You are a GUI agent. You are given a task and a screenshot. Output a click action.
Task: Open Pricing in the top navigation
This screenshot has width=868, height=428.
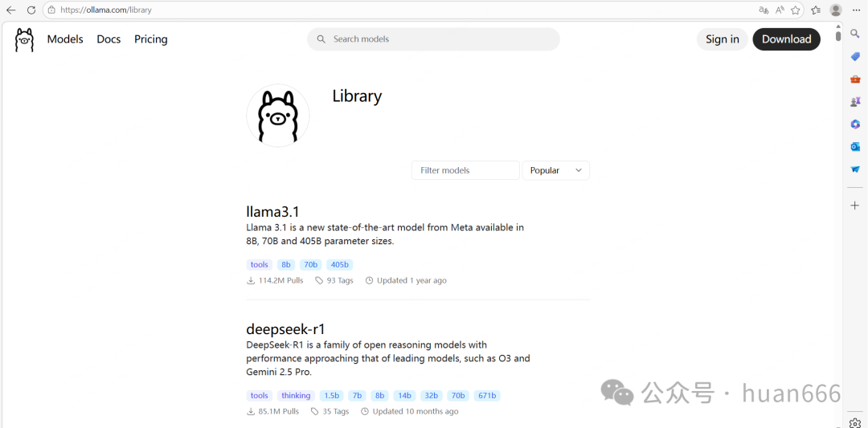(150, 39)
